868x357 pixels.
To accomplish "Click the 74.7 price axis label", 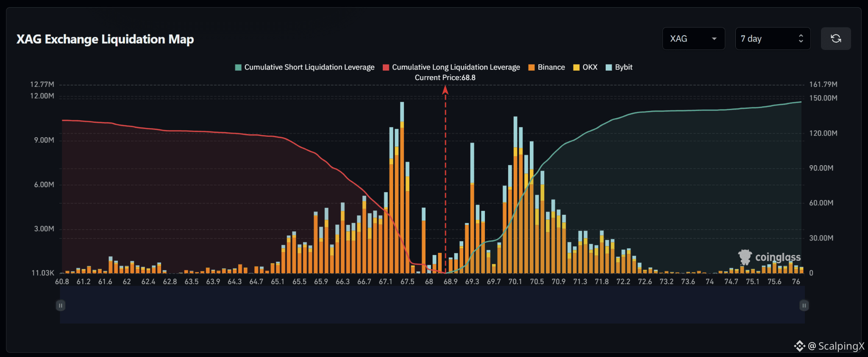I will tap(731, 282).
